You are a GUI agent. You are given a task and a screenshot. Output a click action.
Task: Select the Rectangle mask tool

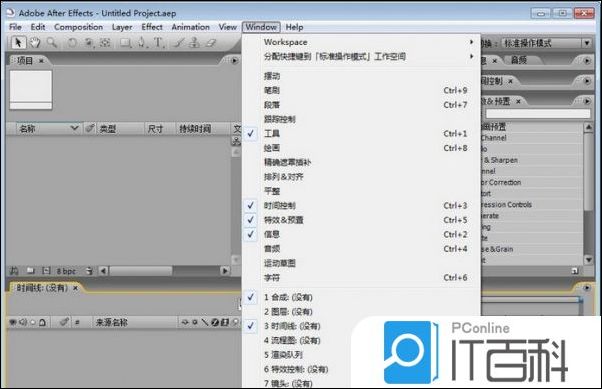(125, 43)
